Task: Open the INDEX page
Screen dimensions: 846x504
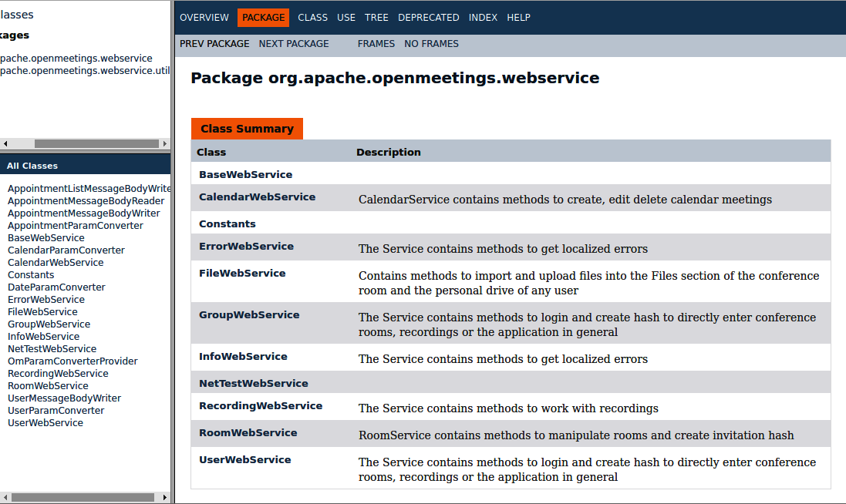Action: click(x=483, y=17)
